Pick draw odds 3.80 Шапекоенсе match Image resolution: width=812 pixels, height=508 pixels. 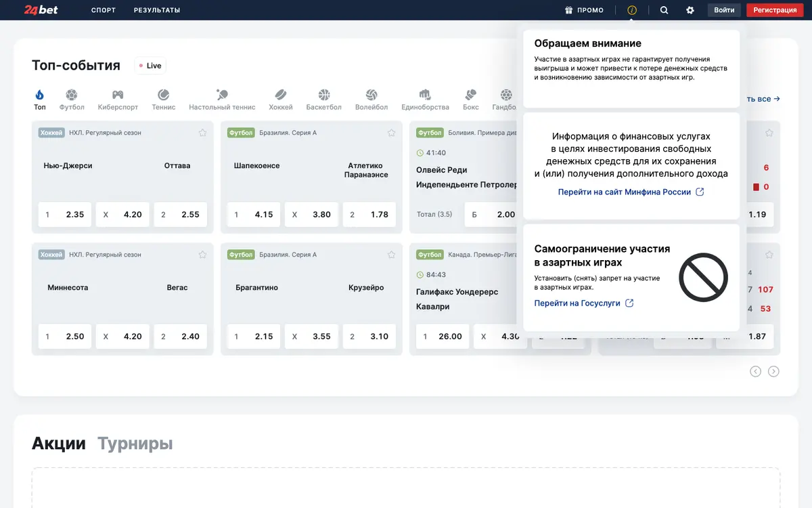311,214
